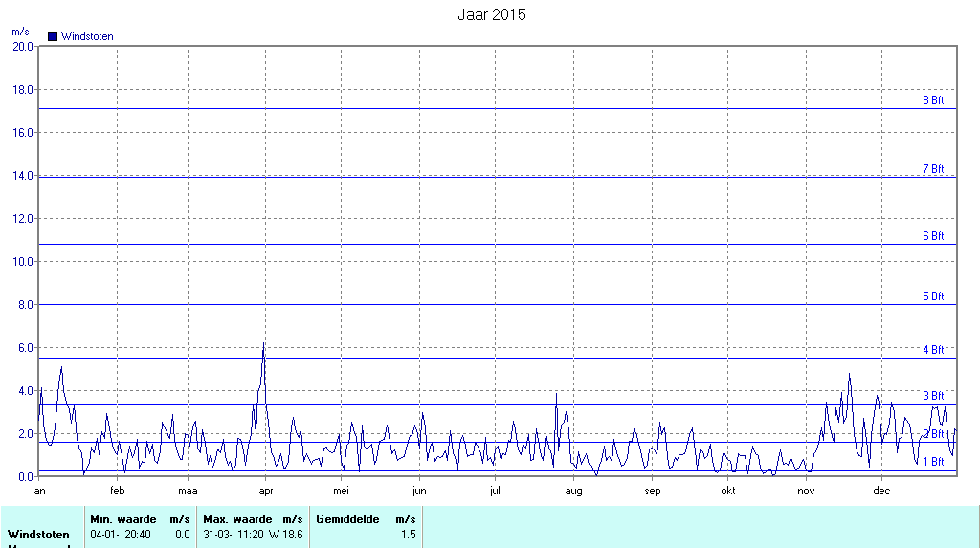The image size is (980, 548).
Task: Click the m/s axis unit label
Action: [x=21, y=32]
